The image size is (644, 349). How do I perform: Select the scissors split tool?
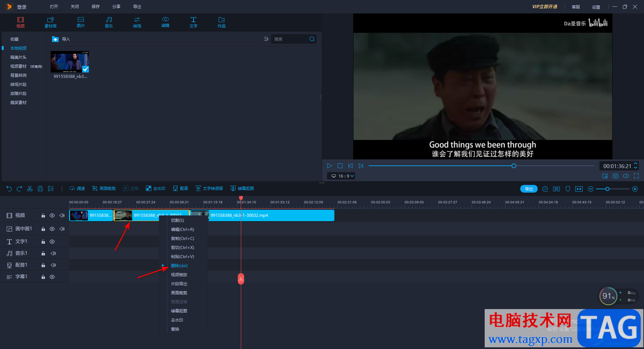(x=30, y=189)
